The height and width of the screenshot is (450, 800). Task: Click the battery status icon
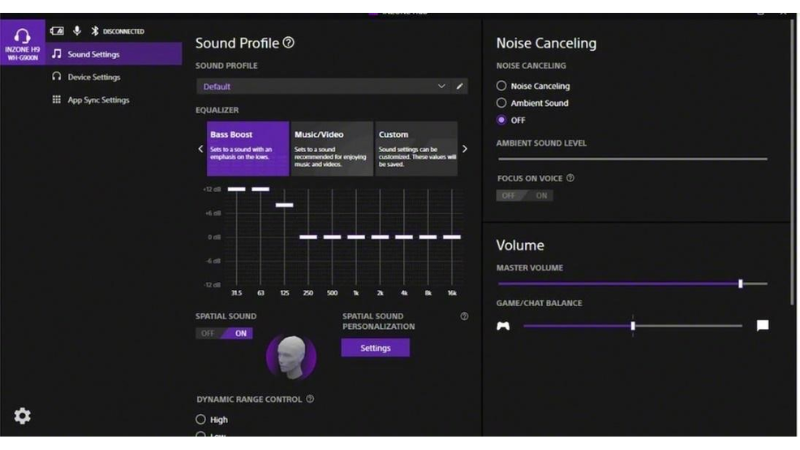click(x=58, y=31)
